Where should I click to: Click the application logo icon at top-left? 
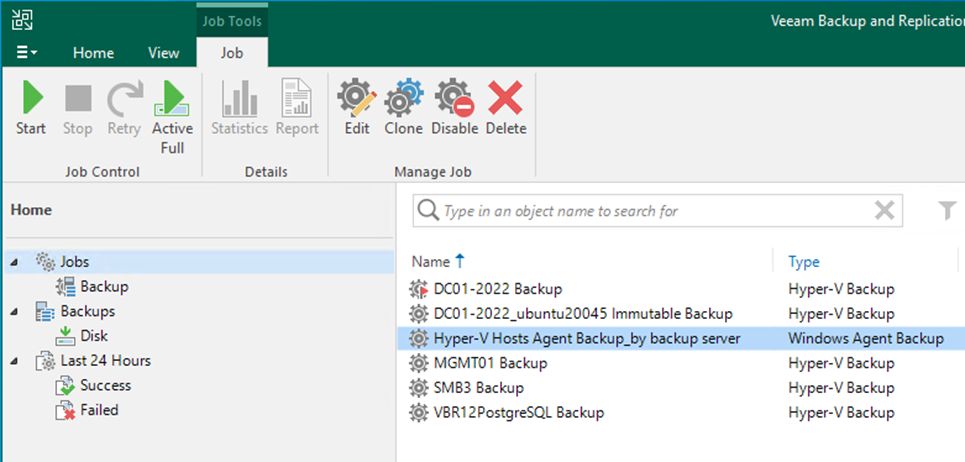click(23, 19)
